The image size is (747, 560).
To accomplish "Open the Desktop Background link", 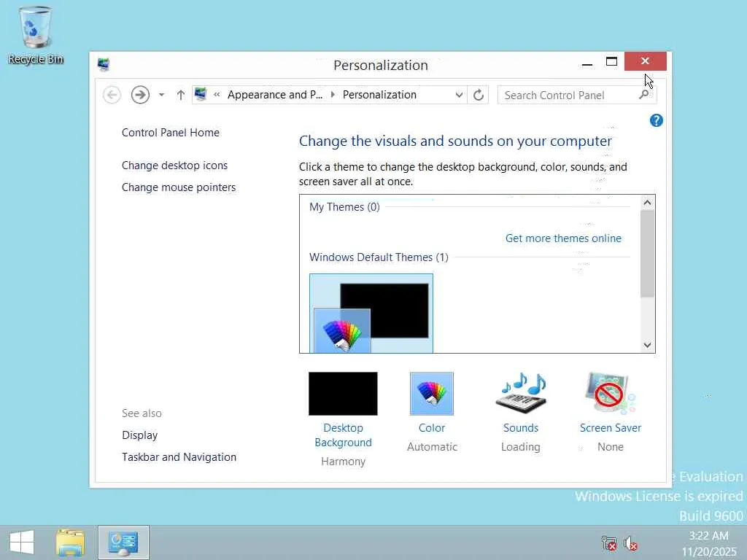I will pos(343,435).
